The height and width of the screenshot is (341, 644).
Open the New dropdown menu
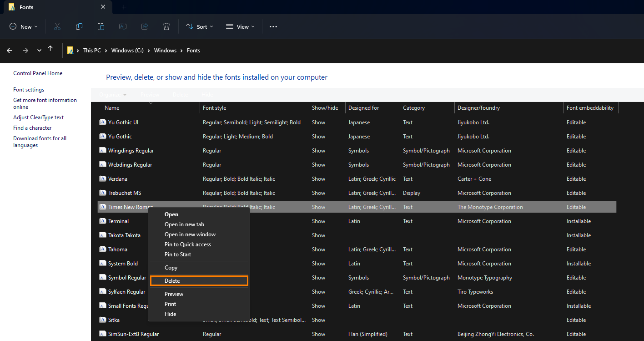[x=24, y=27]
